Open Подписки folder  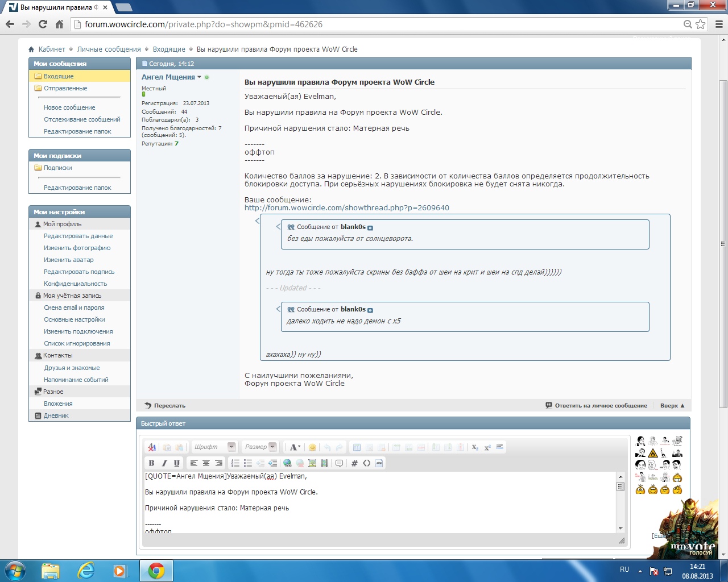point(57,168)
